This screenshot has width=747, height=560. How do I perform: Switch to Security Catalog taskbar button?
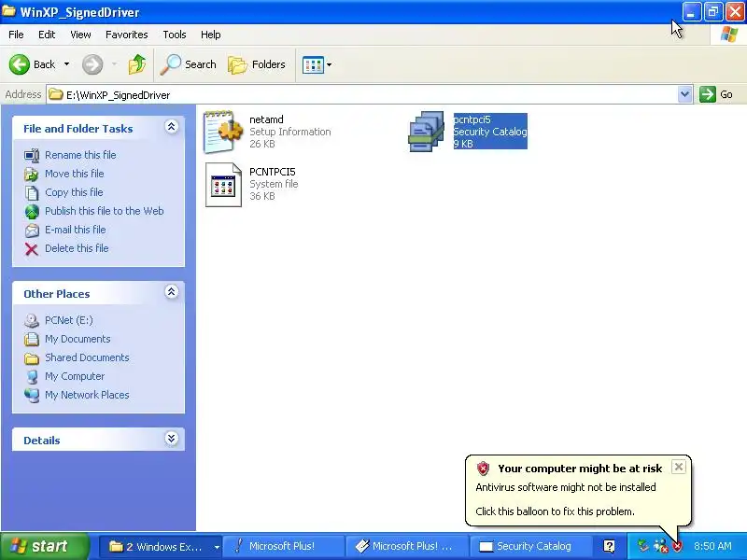(531, 546)
